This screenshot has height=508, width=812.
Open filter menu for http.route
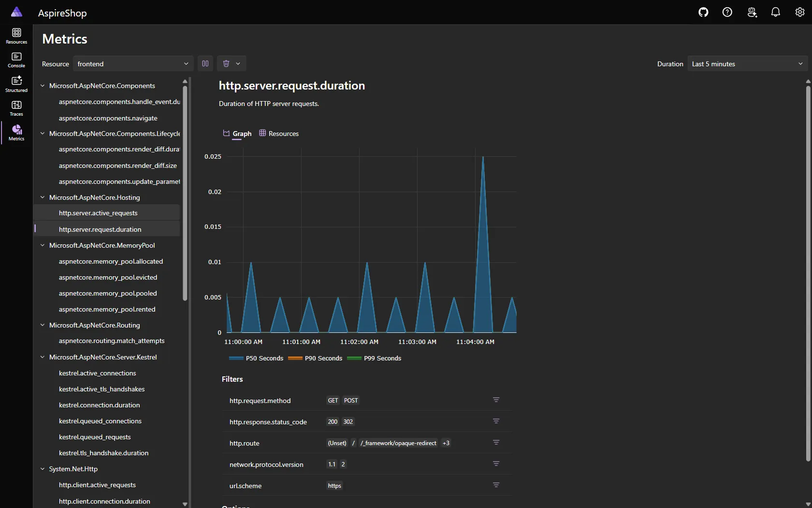tap(496, 442)
